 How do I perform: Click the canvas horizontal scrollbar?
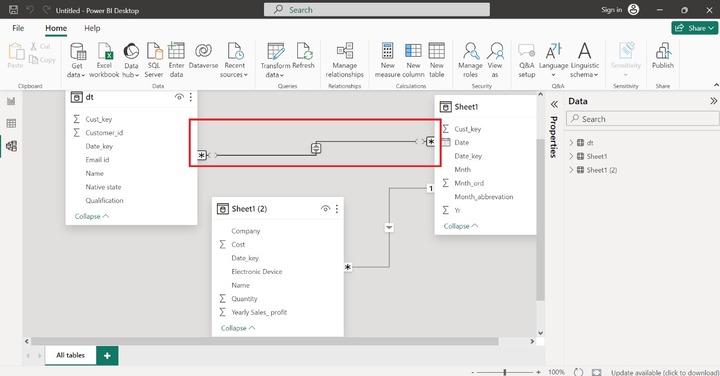click(x=264, y=341)
